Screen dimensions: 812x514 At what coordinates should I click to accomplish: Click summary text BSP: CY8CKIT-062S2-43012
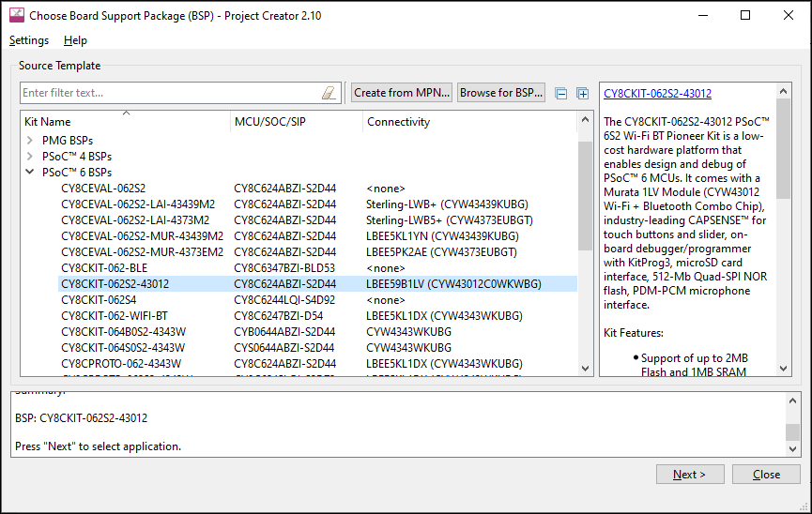point(82,417)
